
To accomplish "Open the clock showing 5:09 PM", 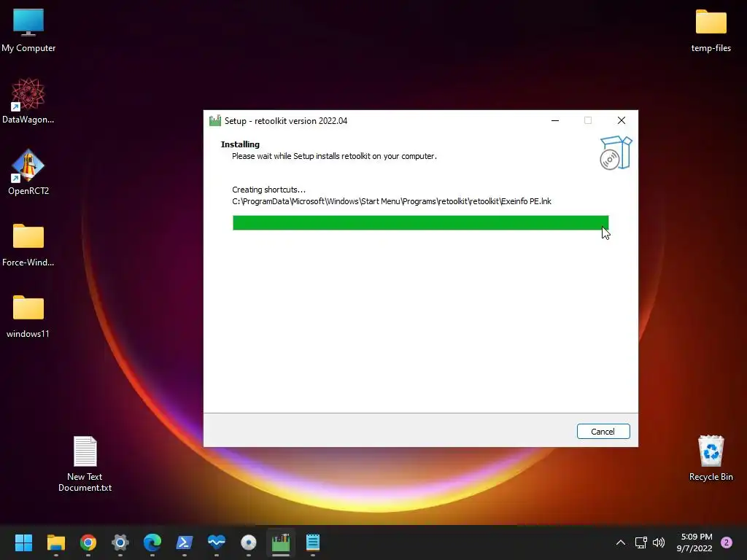I will (694, 542).
